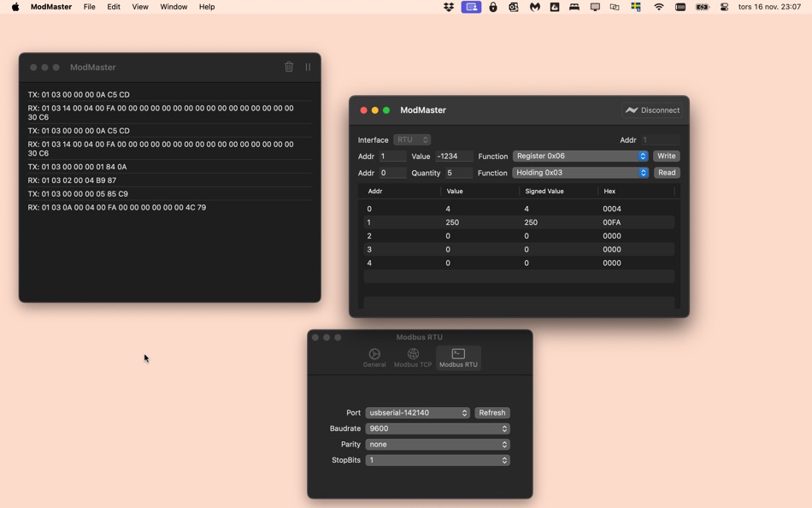This screenshot has height=508, width=812.
Task: Open the Interface RTU dropdown
Action: click(412, 140)
